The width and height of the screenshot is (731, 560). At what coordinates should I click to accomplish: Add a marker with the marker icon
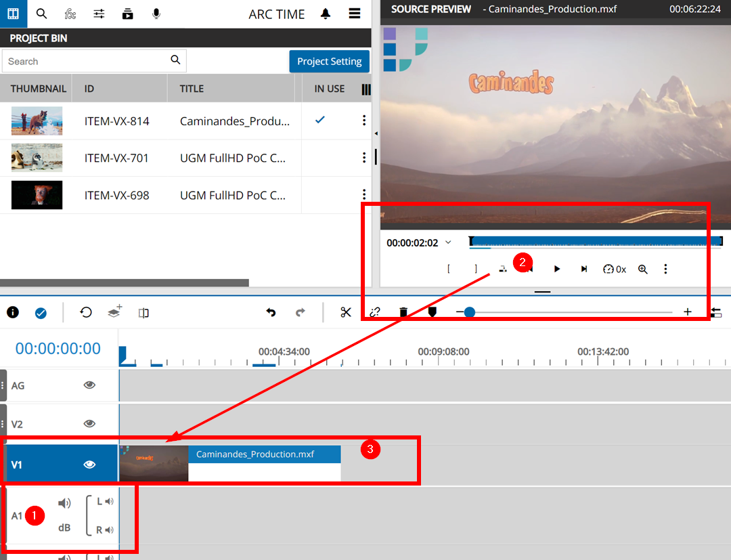[x=432, y=312]
